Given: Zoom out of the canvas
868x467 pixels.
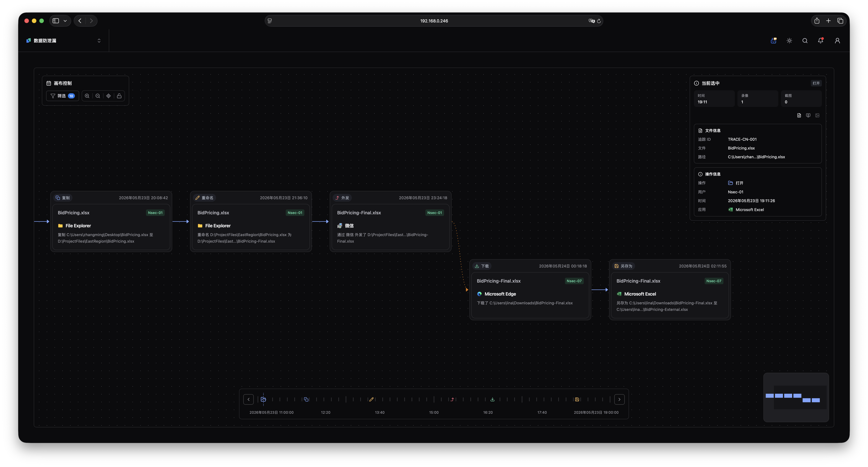Looking at the screenshot, I should (x=98, y=96).
